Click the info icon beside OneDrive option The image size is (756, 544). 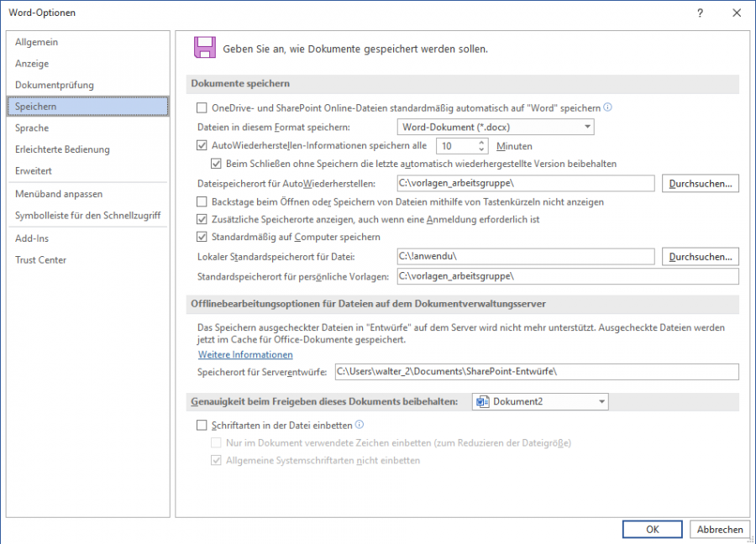[x=608, y=107]
